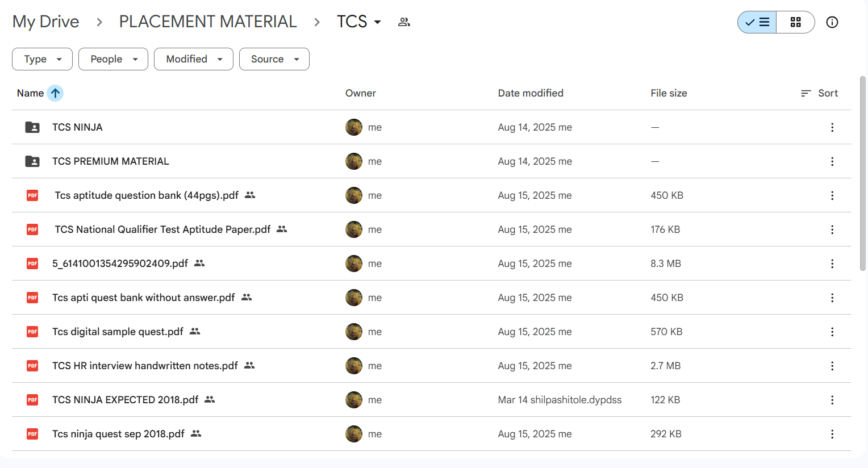Image resolution: width=868 pixels, height=468 pixels.
Task: Click the File size column header
Action: [669, 93]
